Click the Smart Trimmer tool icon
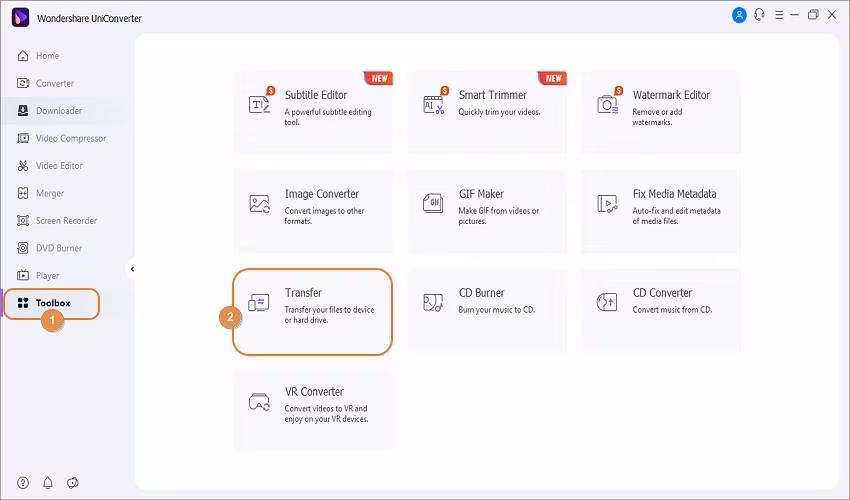This screenshot has width=850, height=500. pos(434,104)
